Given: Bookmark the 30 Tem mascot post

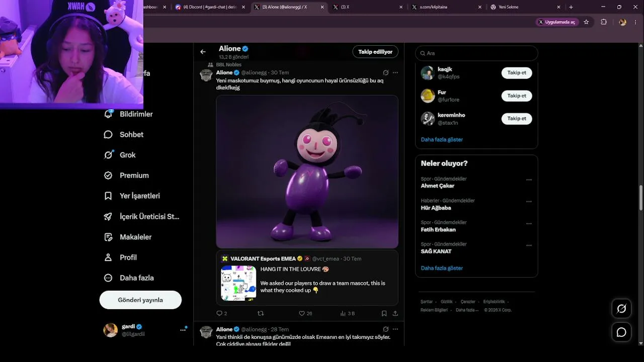Looking at the screenshot, I should tap(384, 313).
